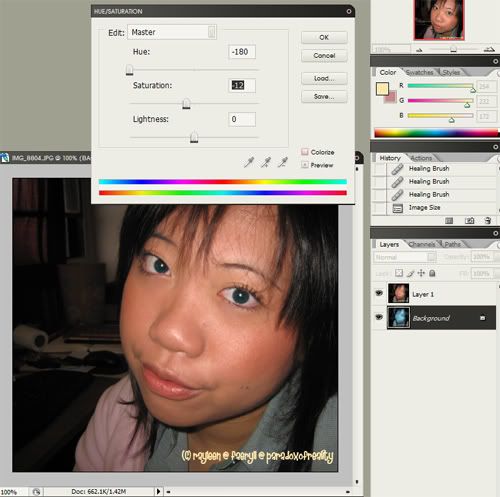The image size is (500, 497).
Task: Click the R color slider handle
Action: [473, 90]
